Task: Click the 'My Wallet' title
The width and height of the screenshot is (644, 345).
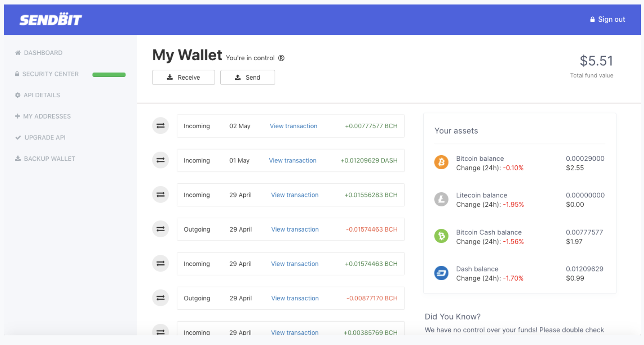Action: point(187,55)
